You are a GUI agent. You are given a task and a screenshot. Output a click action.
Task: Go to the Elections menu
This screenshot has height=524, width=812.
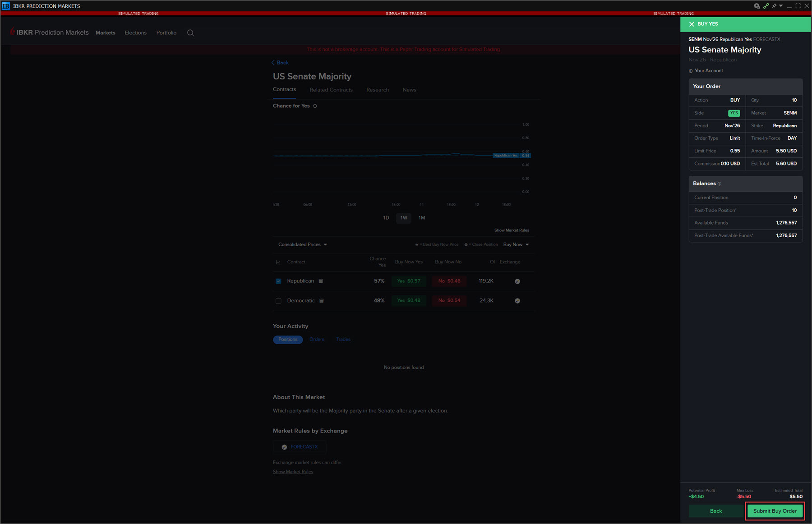point(136,33)
